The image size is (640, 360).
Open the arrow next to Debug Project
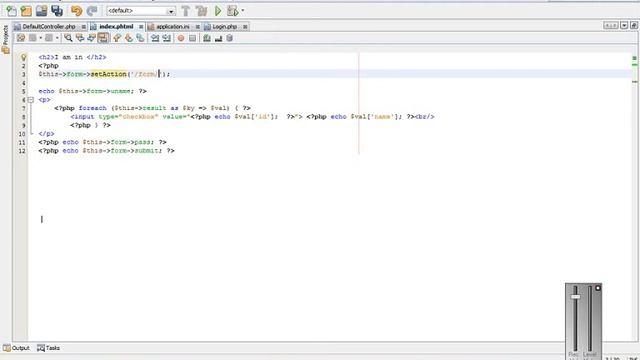tap(243, 11)
